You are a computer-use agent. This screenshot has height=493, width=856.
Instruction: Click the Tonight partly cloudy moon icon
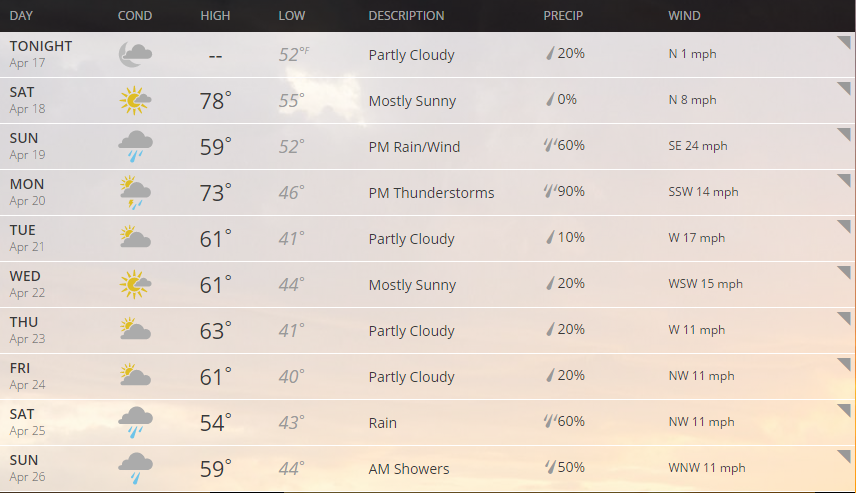click(x=135, y=55)
